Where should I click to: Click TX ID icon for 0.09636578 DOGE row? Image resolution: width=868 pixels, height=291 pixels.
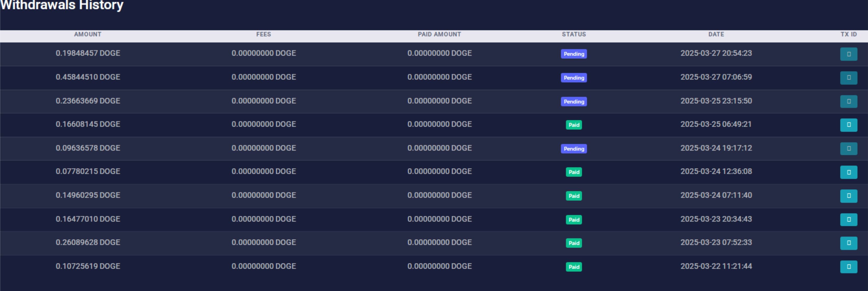pyautogui.click(x=849, y=148)
